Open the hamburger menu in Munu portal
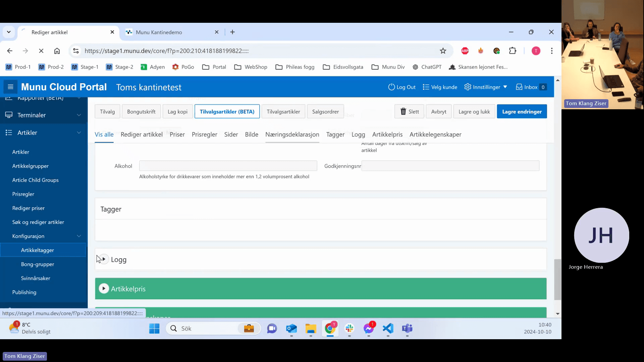 (x=10, y=87)
